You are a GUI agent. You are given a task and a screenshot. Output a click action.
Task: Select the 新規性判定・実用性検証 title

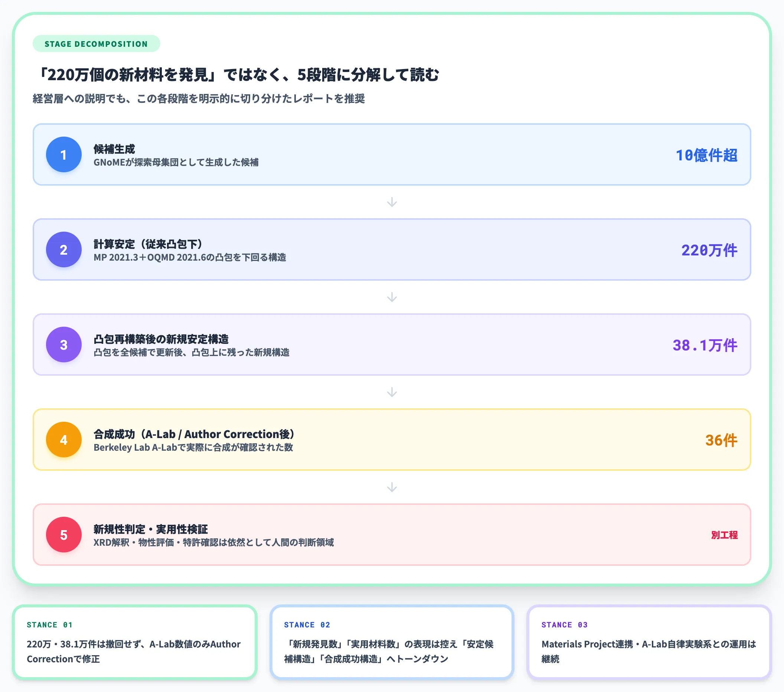tap(151, 529)
